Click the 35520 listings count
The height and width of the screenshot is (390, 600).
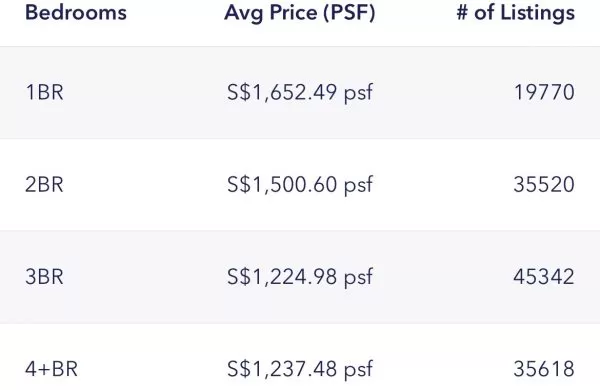pos(544,184)
